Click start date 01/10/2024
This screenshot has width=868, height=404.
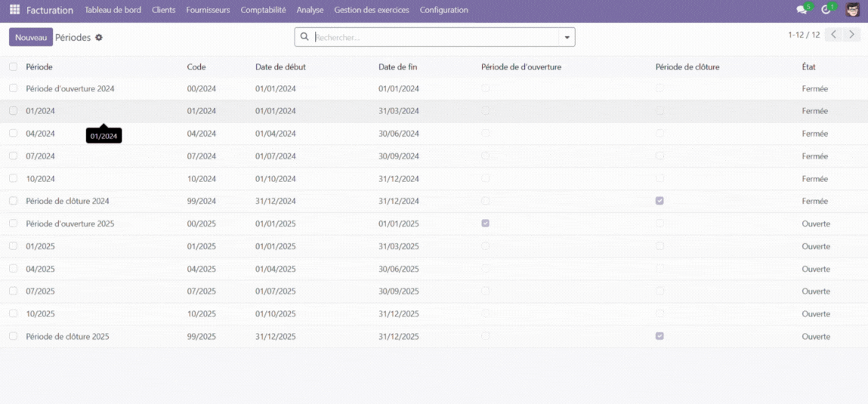pyautogui.click(x=276, y=179)
